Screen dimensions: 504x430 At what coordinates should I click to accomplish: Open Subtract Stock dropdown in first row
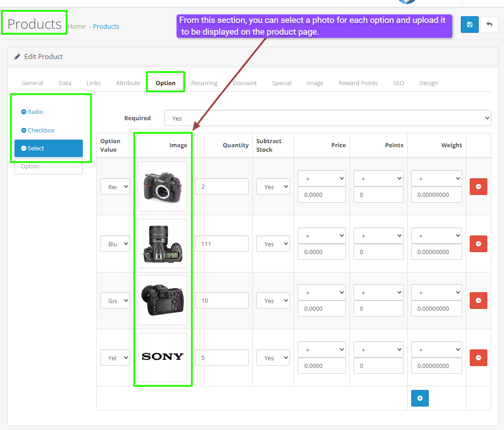click(x=272, y=186)
